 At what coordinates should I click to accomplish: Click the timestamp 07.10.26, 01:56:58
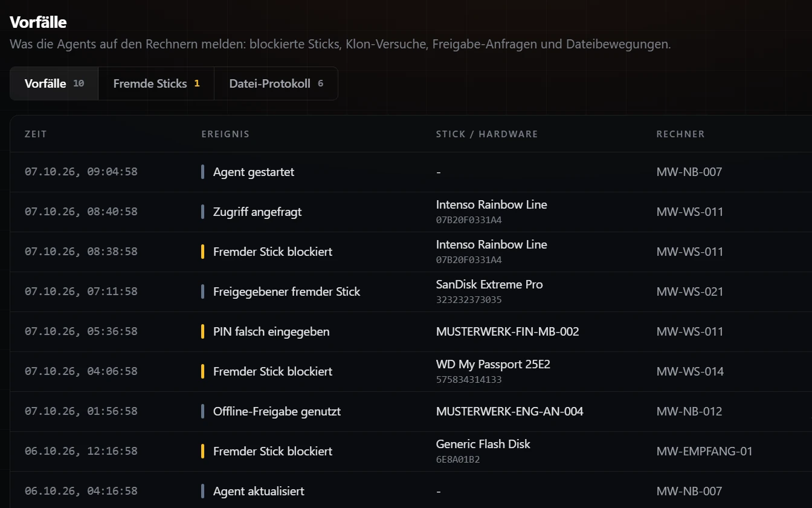point(81,411)
